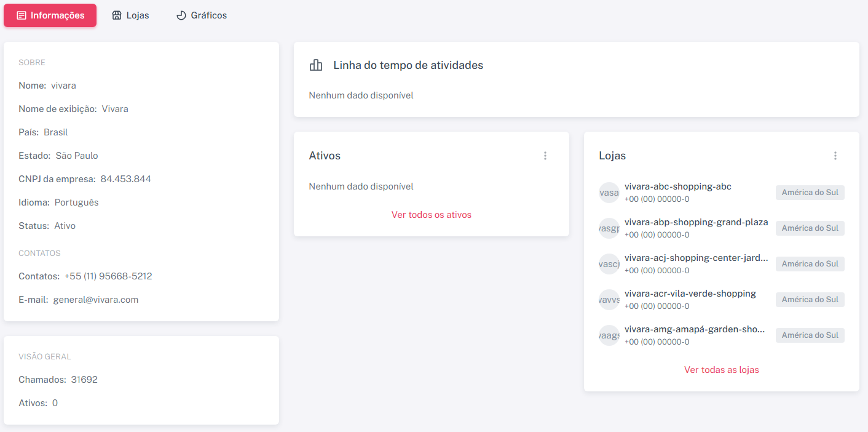Click the Idioma value Português
Viewport: 868px width, 432px height.
[77, 202]
